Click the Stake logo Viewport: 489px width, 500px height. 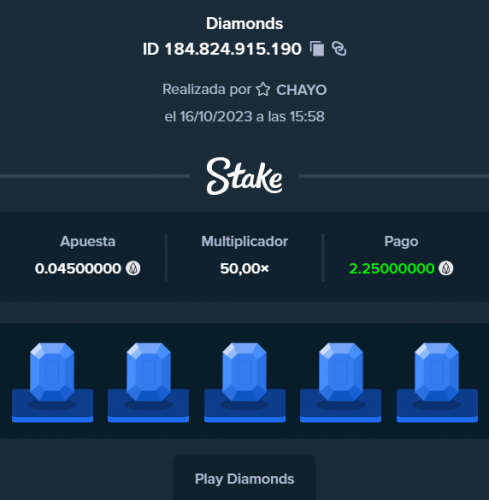[x=244, y=176]
